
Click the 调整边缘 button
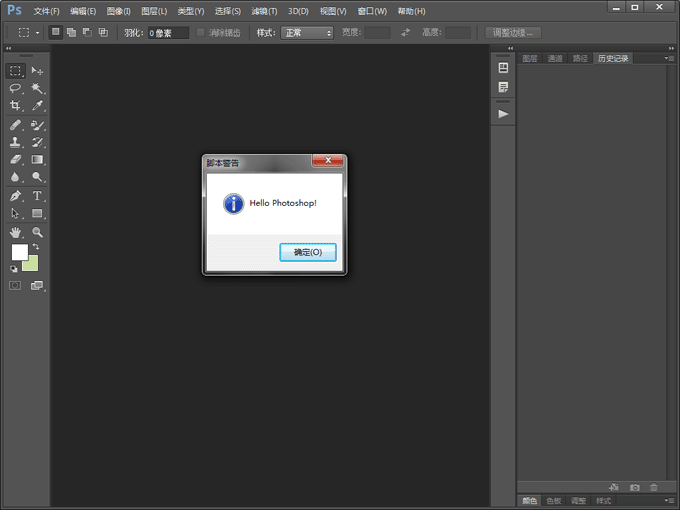513,33
